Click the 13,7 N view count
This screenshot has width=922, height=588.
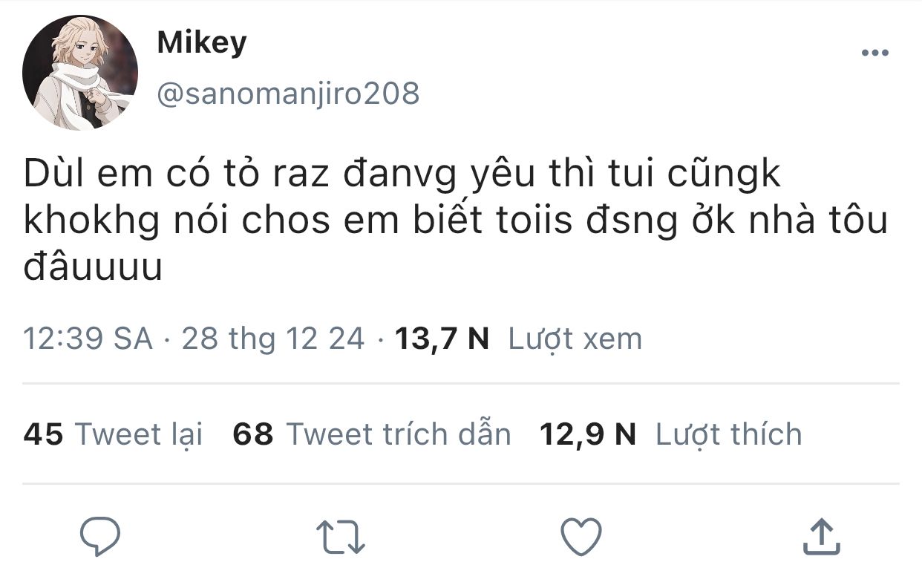pos(442,339)
